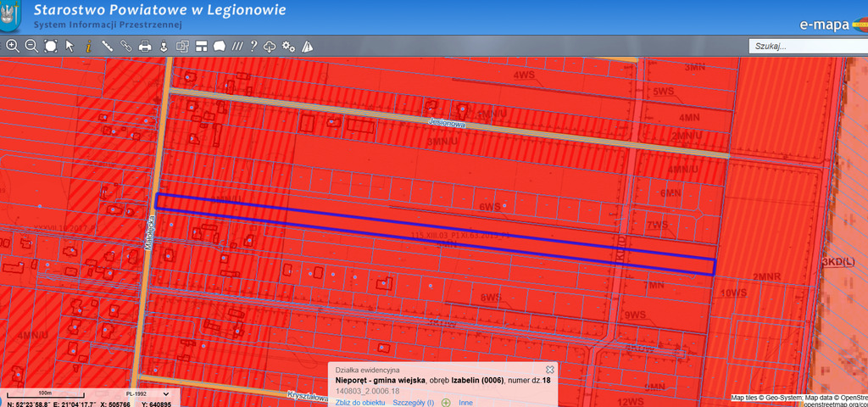Open the help question mark tool
Viewport: 868px width, 407px height.
[253, 47]
